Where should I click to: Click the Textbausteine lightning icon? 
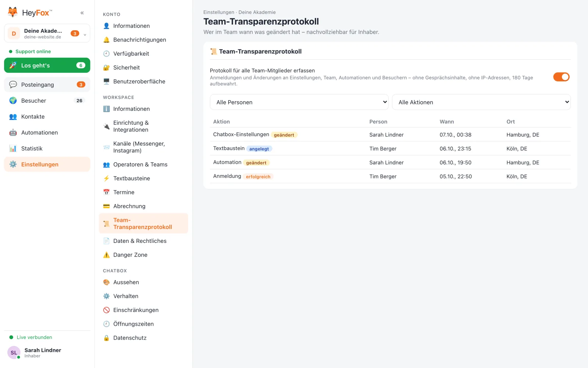106,178
